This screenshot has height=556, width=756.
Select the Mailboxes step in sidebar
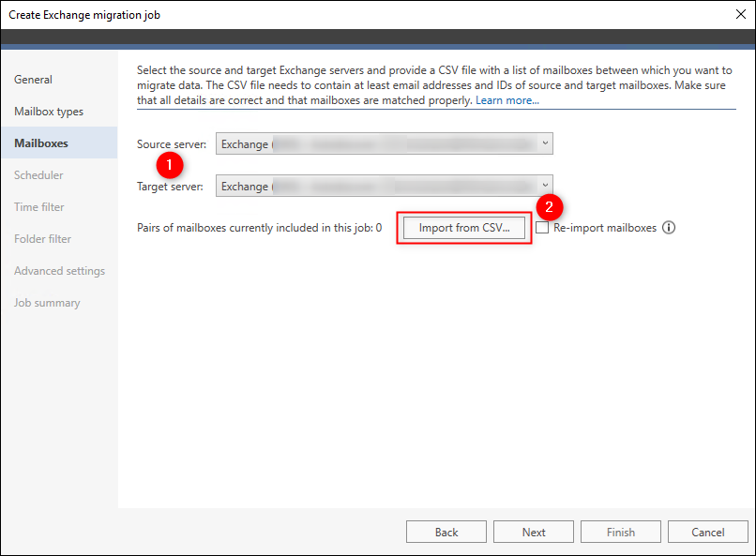59,143
